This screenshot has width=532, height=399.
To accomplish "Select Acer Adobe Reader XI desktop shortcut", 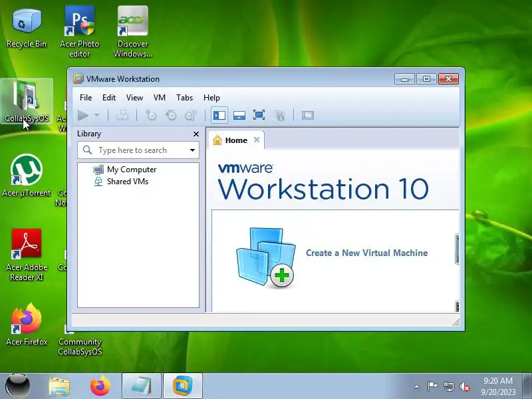I will tap(27, 255).
